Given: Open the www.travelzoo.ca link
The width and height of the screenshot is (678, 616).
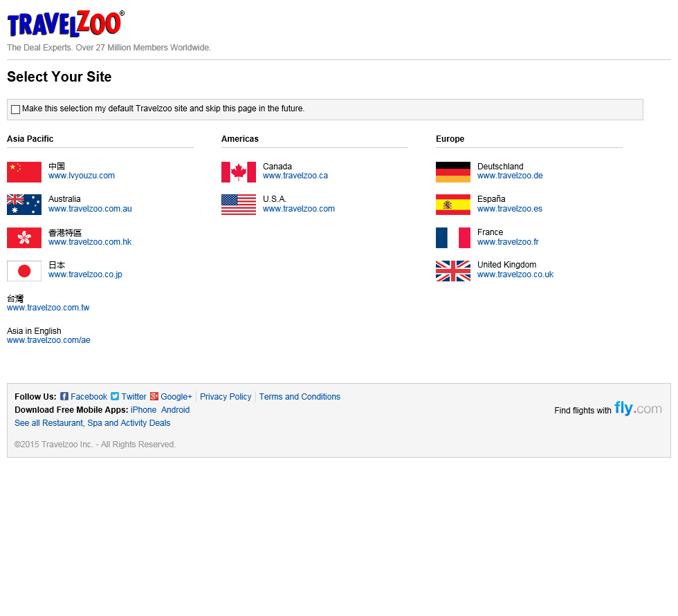Looking at the screenshot, I should click(x=295, y=176).
